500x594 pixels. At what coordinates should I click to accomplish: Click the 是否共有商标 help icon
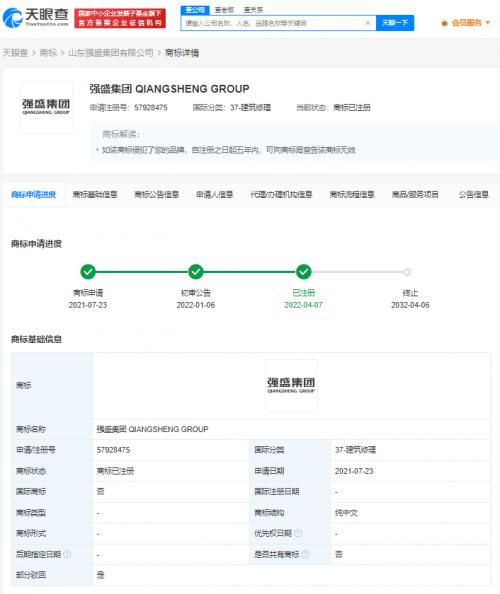click(x=305, y=554)
